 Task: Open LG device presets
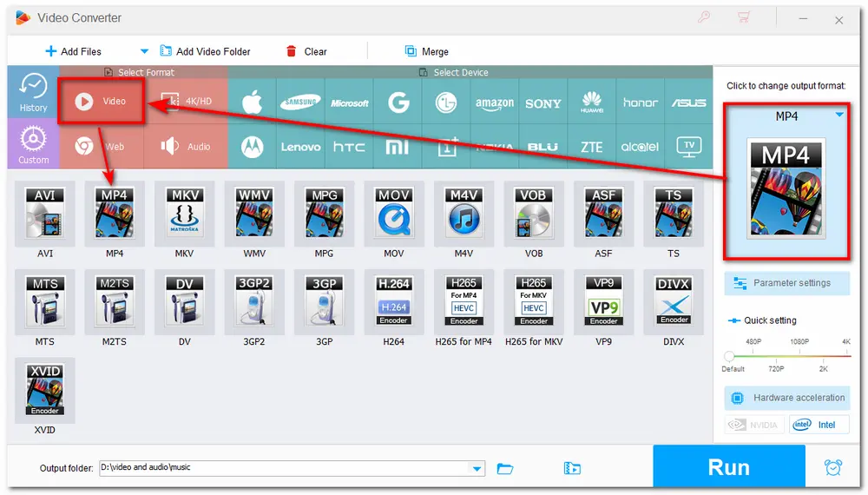446,102
